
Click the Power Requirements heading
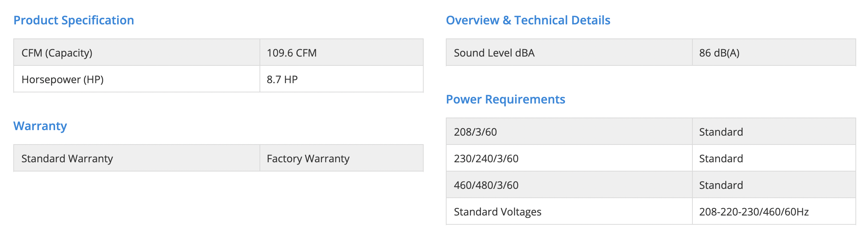point(505,99)
